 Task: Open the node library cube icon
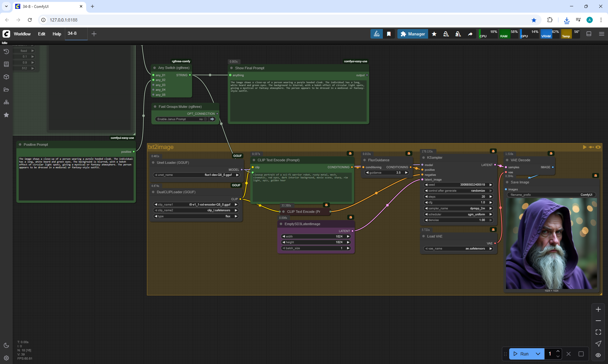pyautogui.click(x=6, y=77)
